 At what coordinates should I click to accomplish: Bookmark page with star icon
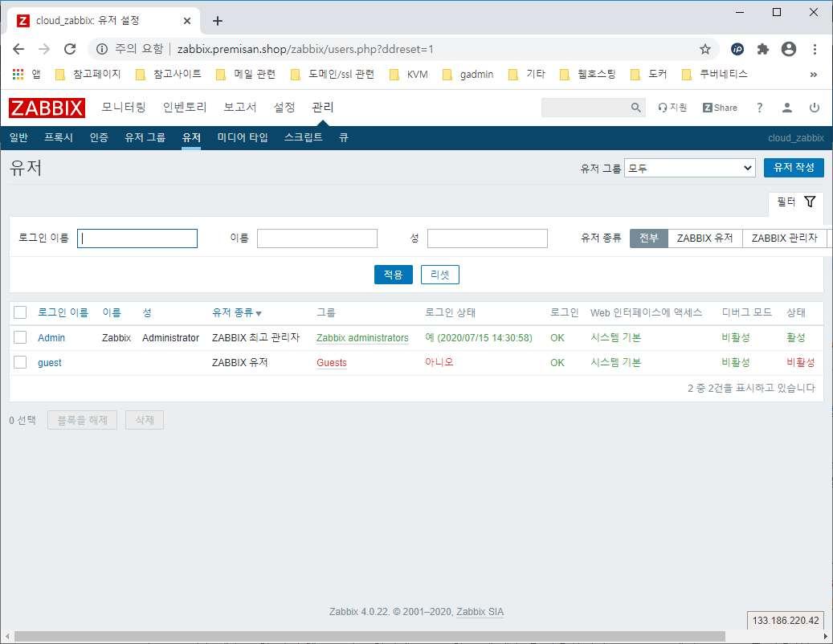(x=705, y=49)
